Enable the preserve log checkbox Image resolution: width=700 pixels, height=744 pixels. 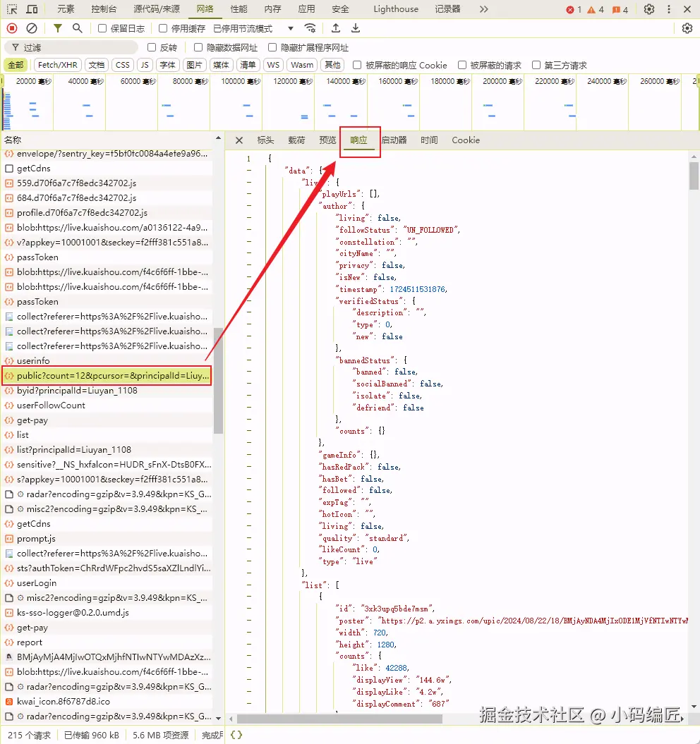click(x=102, y=28)
